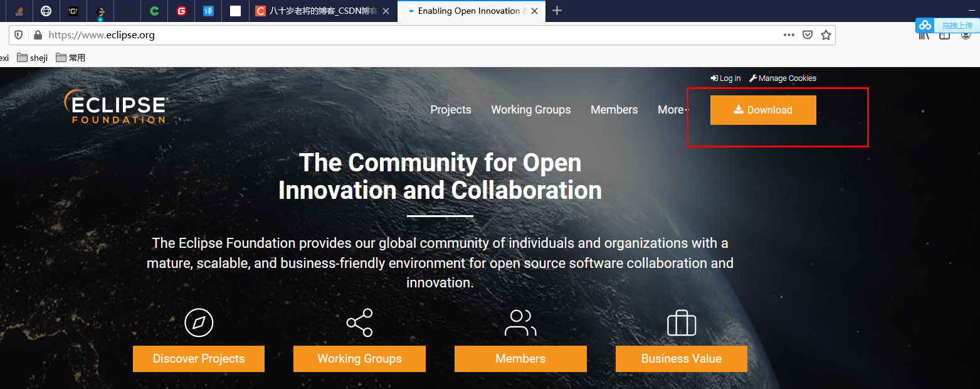The image size is (980, 389).
Task: Click the orange Working Groups button
Action: click(x=359, y=359)
